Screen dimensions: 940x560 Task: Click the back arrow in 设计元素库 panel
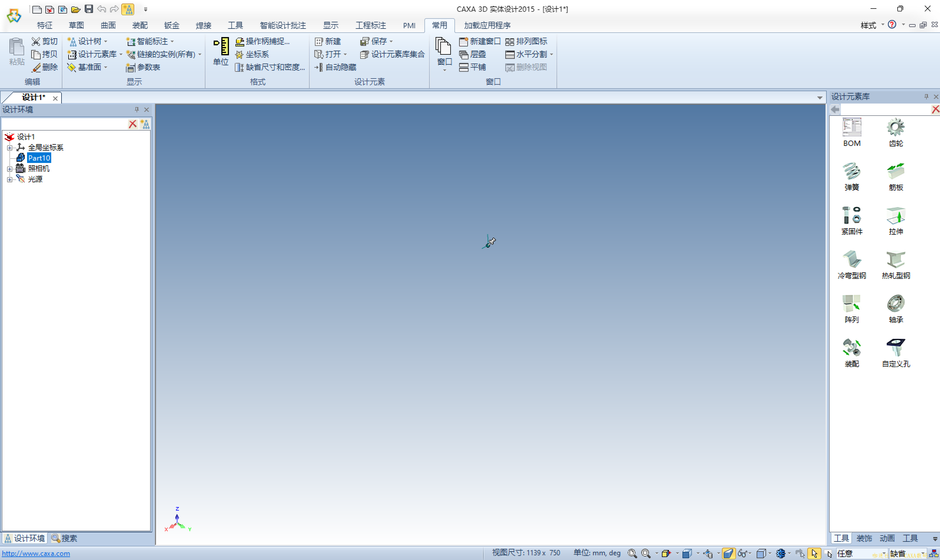pyautogui.click(x=835, y=109)
